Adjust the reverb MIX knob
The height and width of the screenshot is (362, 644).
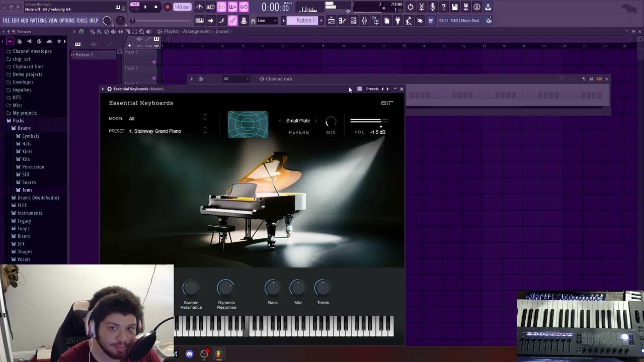(331, 122)
